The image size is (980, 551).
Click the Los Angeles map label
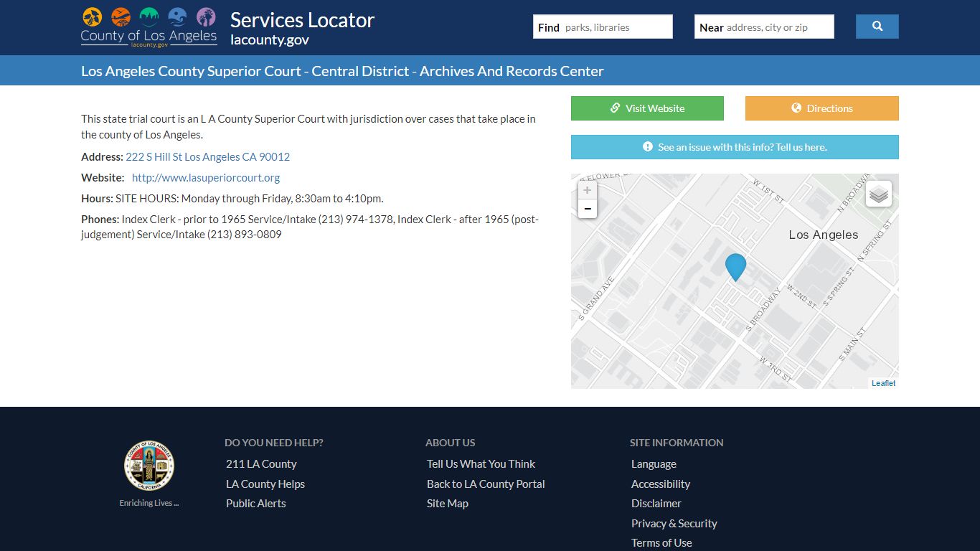coord(823,235)
